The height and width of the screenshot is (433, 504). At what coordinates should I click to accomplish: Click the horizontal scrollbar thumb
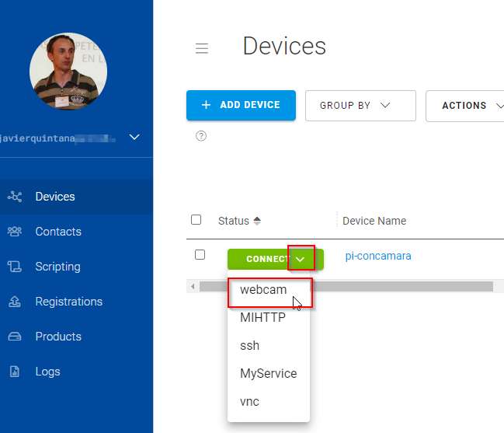pyautogui.click(x=346, y=286)
